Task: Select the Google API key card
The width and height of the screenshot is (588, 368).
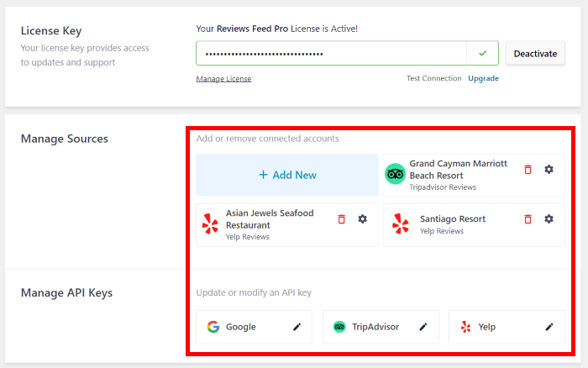Action: coord(254,327)
